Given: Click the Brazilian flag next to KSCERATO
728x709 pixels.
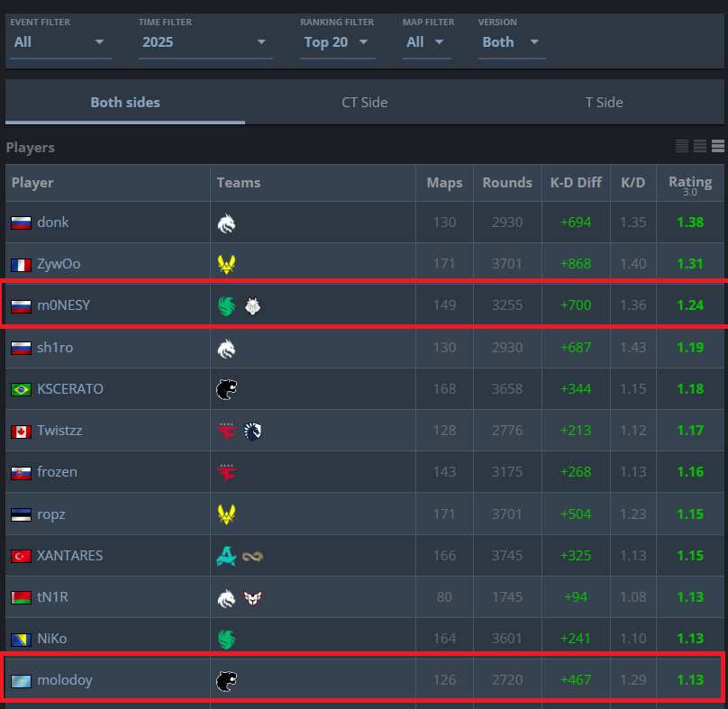Looking at the screenshot, I should click(x=22, y=389).
